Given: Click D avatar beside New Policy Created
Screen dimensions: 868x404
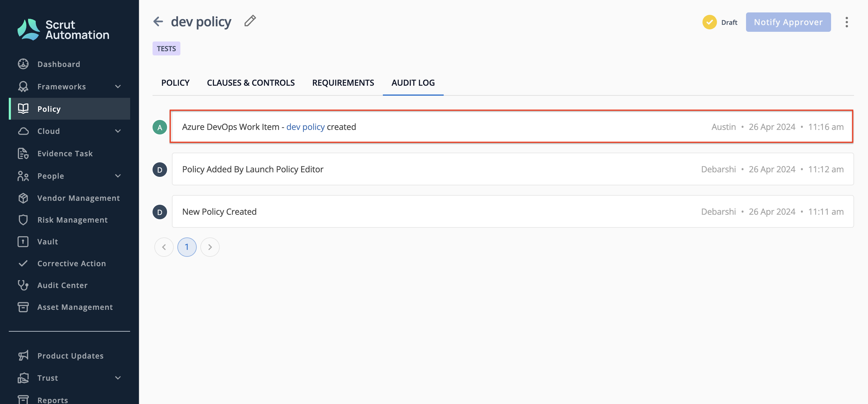Looking at the screenshot, I should (x=160, y=212).
